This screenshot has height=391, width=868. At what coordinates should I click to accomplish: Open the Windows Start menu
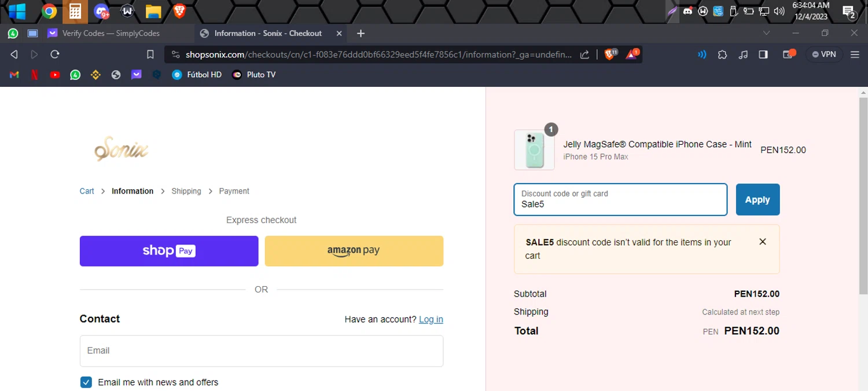pos(17,11)
